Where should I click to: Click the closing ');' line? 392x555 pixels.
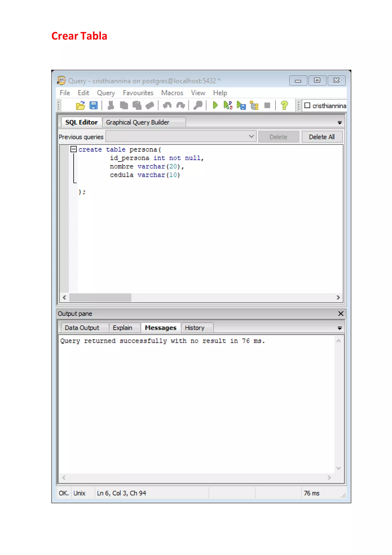point(82,192)
